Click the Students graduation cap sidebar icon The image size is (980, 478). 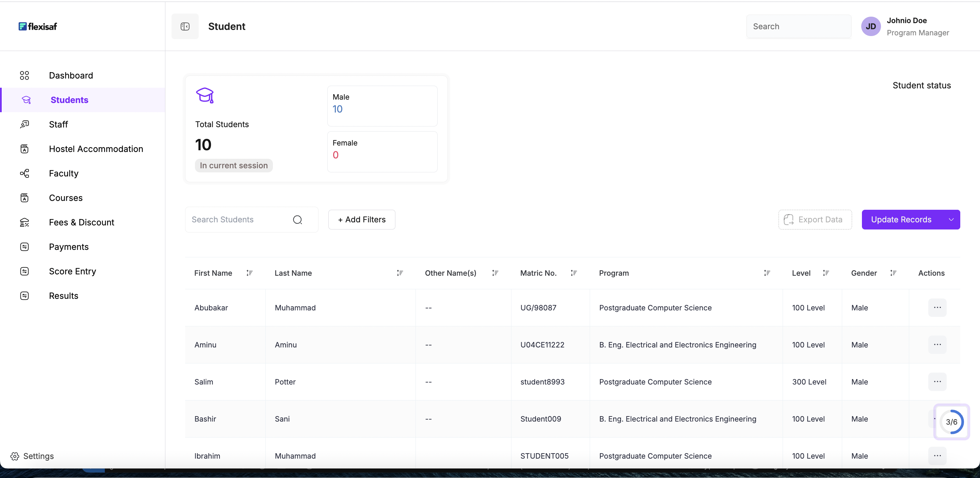point(26,100)
